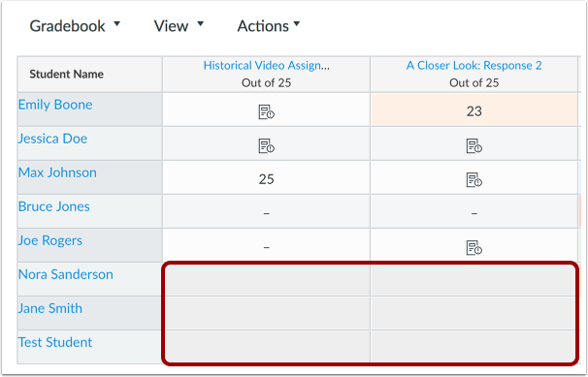Click Max Johnson's Closer Look submission icon
This screenshot has width=588, height=377.
tap(474, 179)
